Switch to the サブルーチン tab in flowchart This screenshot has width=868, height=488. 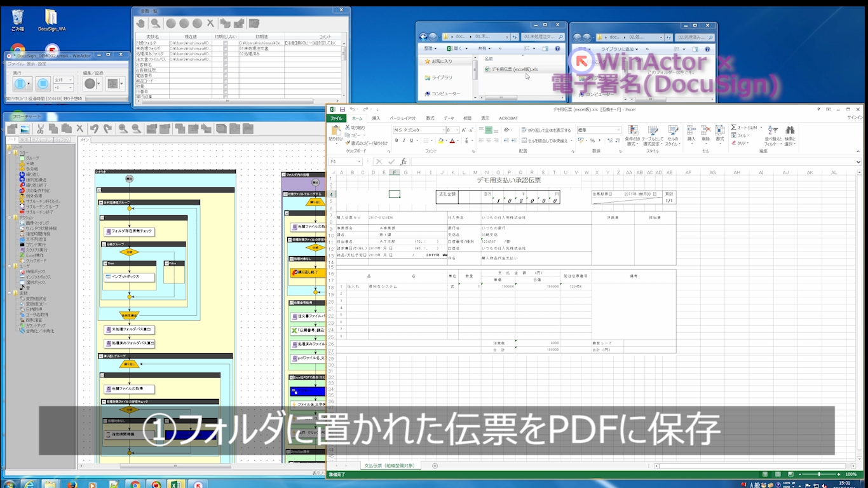[42, 140]
